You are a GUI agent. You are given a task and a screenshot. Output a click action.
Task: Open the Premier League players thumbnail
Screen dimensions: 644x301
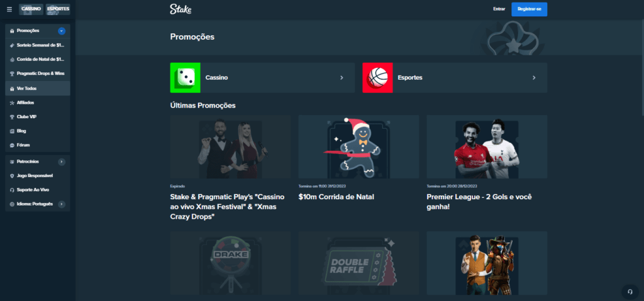click(x=487, y=146)
